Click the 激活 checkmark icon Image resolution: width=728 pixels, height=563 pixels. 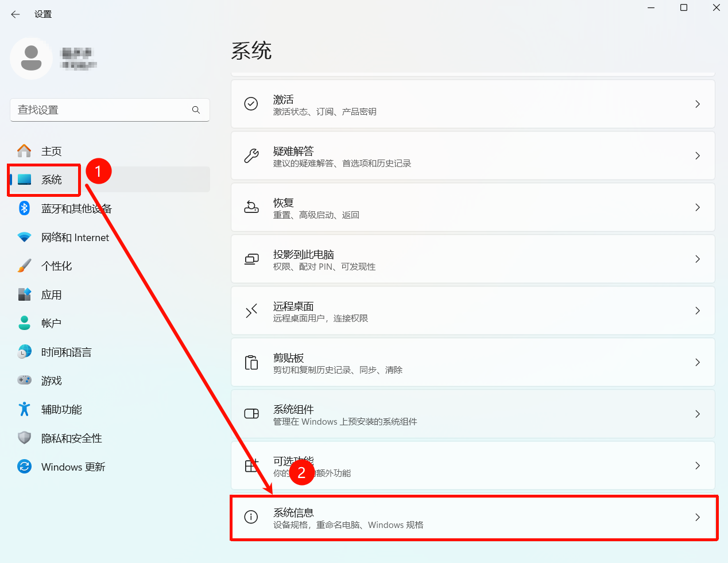(x=251, y=104)
